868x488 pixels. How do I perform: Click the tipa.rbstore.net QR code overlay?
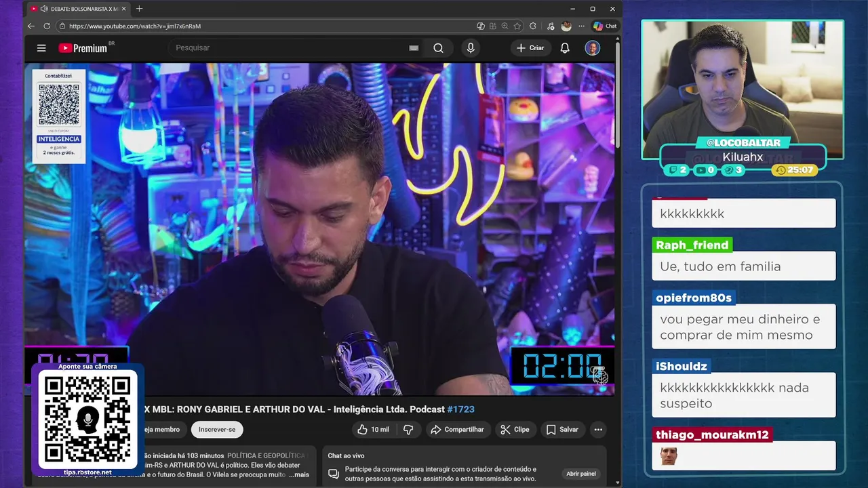point(87,418)
